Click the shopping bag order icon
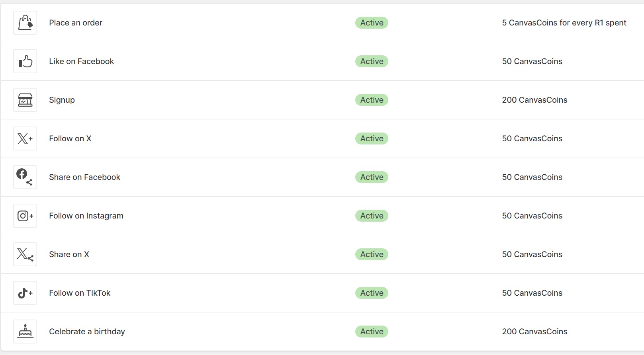Screen dimensions: 644x355 point(25,23)
